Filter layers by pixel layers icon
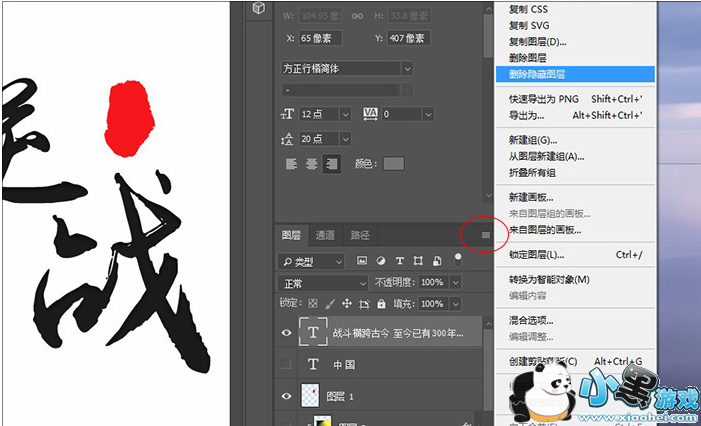 tap(362, 261)
